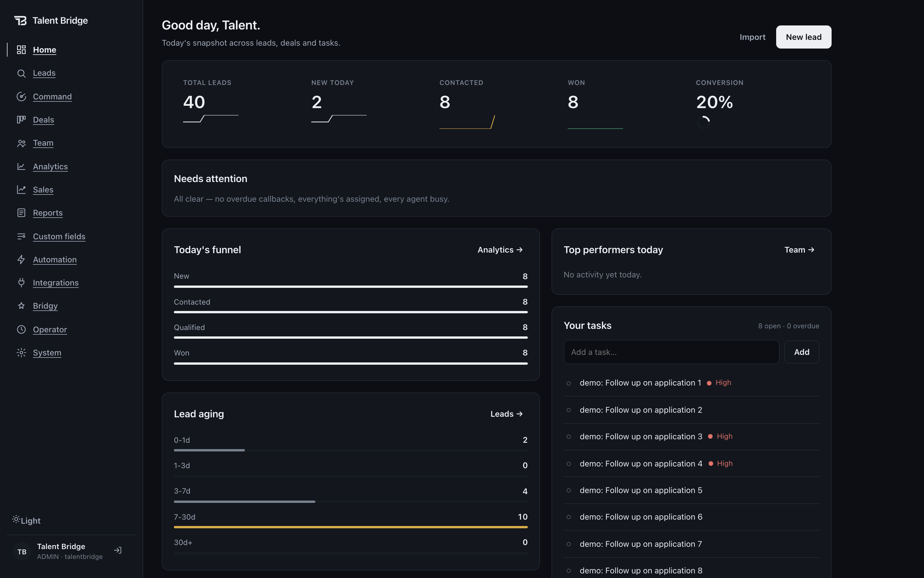Click the Integrations plug icon
Viewport: 924px width, 578px height.
[x=21, y=283]
